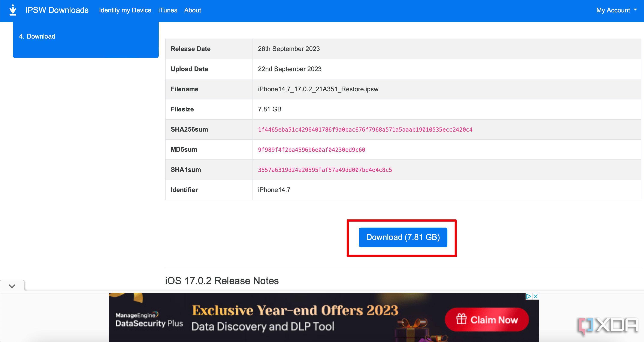644x342 pixels.
Task: Open the IPSW Downloads home link
Action: [57, 10]
